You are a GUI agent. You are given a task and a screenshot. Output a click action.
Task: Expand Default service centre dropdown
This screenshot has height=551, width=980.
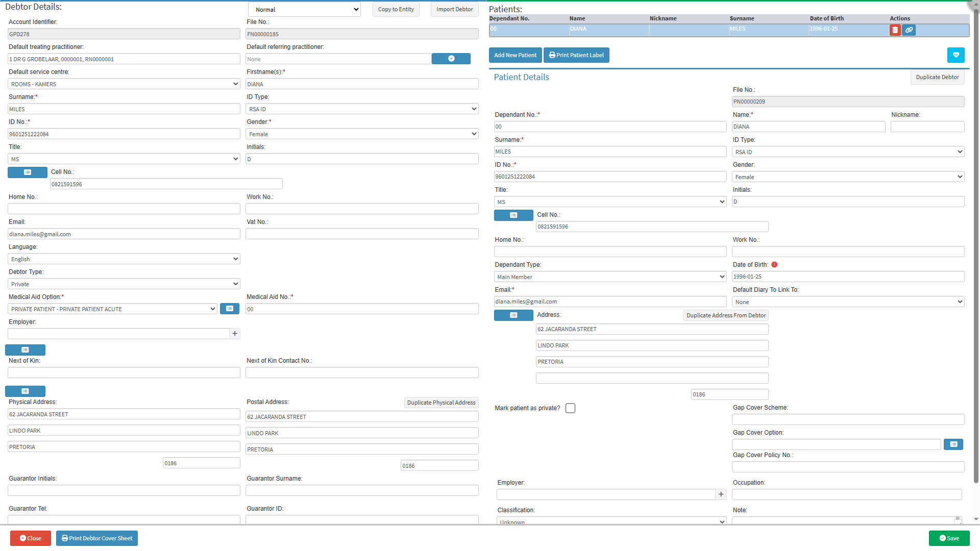[124, 84]
